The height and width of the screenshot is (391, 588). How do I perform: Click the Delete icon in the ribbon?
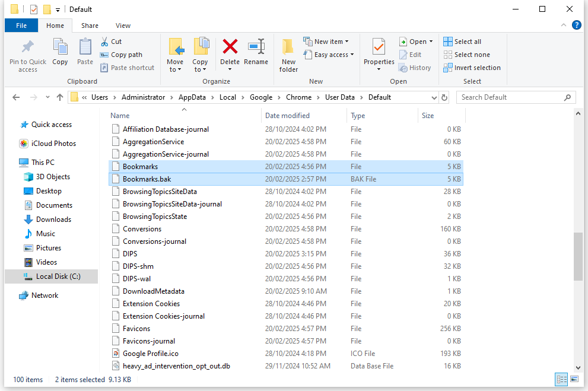click(230, 47)
